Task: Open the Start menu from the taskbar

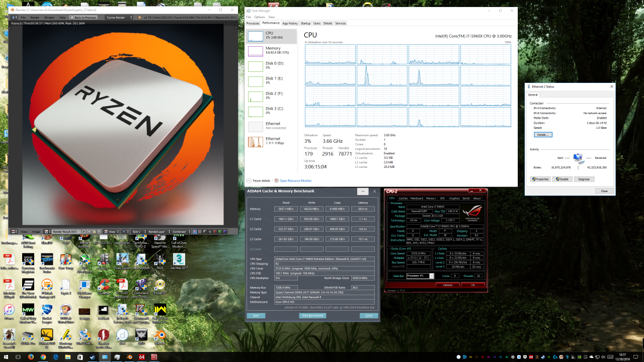Action: tap(6, 357)
